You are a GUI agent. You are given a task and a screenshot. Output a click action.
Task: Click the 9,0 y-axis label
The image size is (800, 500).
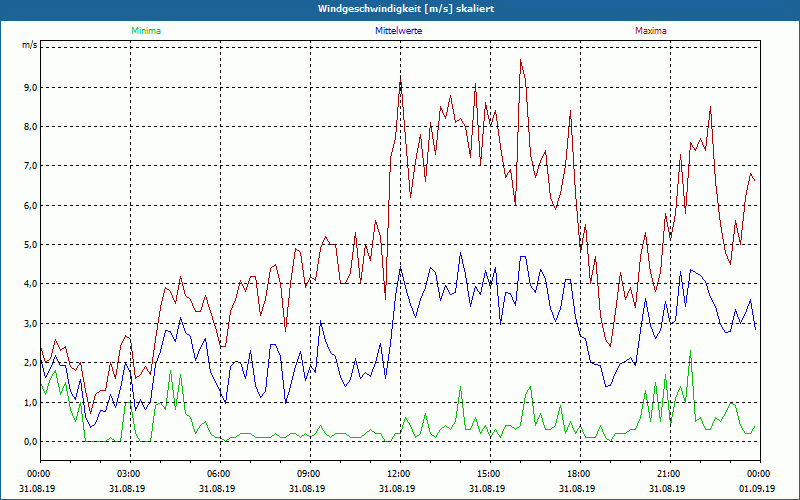(31, 88)
